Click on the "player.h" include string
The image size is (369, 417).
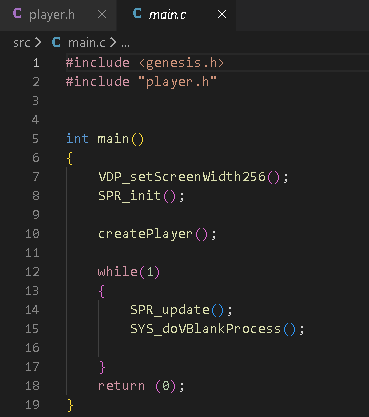(x=178, y=82)
